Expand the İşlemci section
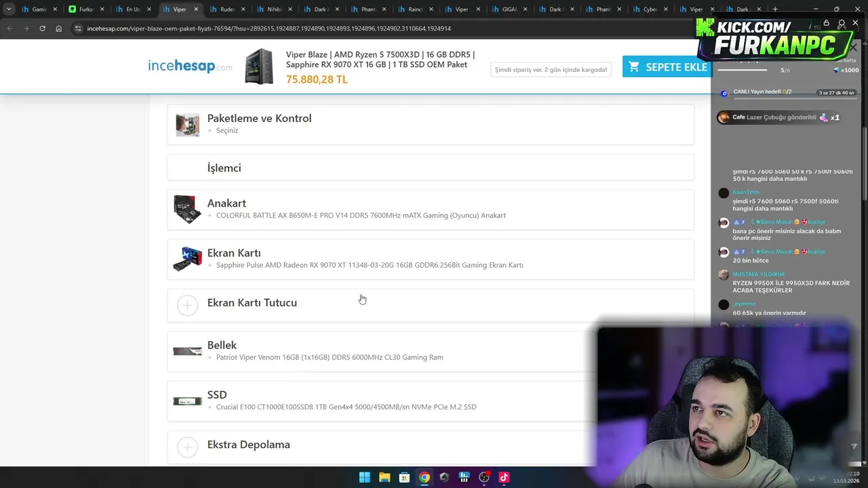 pos(431,167)
